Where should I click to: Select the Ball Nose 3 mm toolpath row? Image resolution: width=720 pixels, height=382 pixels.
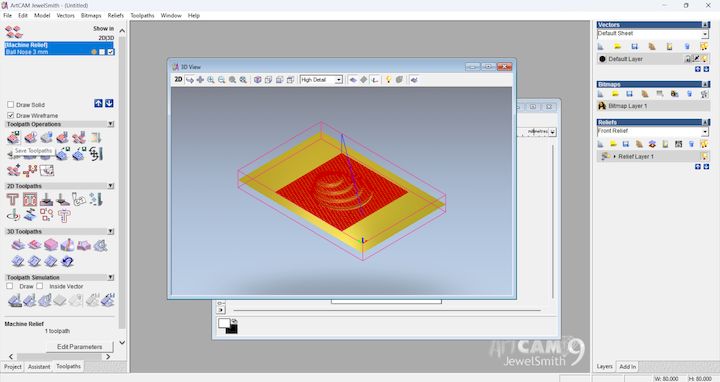pos(59,52)
